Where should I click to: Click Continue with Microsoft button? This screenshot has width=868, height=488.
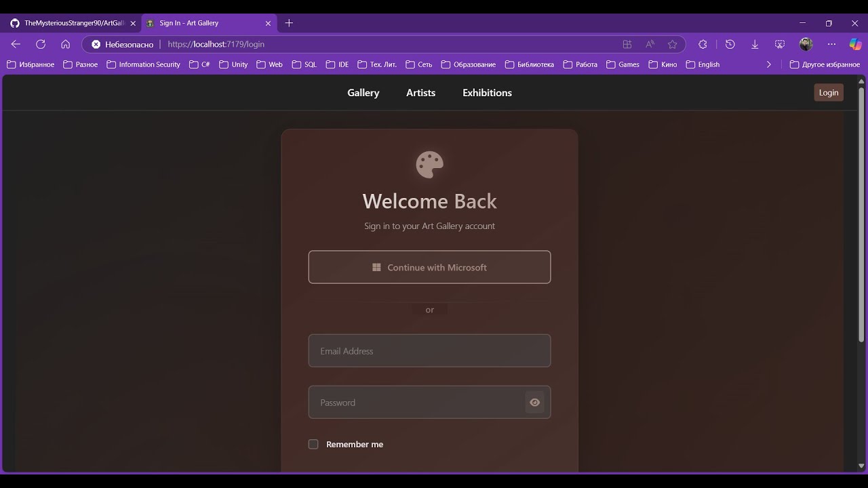click(x=429, y=267)
